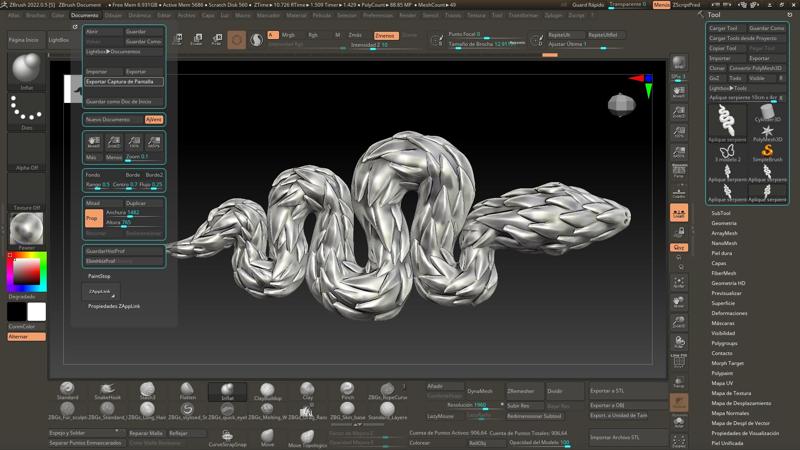The width and height of the screenshot is (800, 450).
Task: Toggle the Qxyz local rotation button
Action: tap(679, 247)
